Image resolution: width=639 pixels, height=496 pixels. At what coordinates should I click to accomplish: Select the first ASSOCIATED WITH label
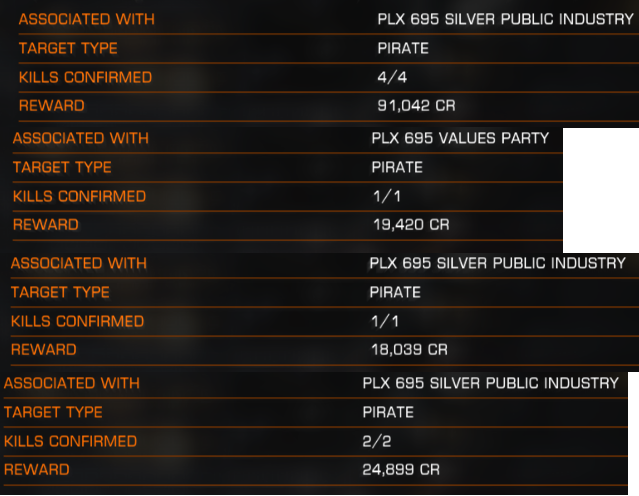[x=87, y=19]
